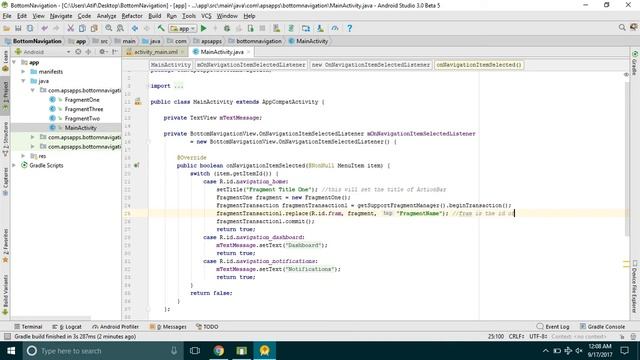Screen dimensions: 640x360
Task: Select MainActivity in project tree
Action: pos(80,128)
